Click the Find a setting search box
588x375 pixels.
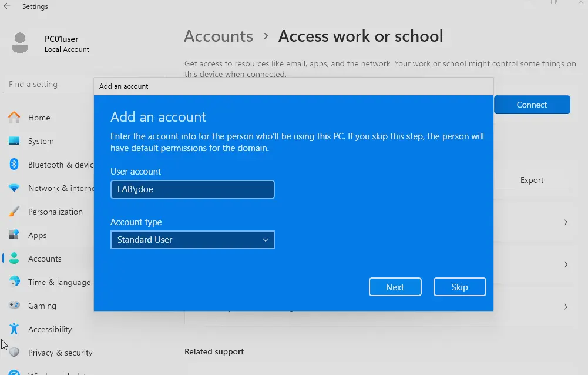pos(49,85)
